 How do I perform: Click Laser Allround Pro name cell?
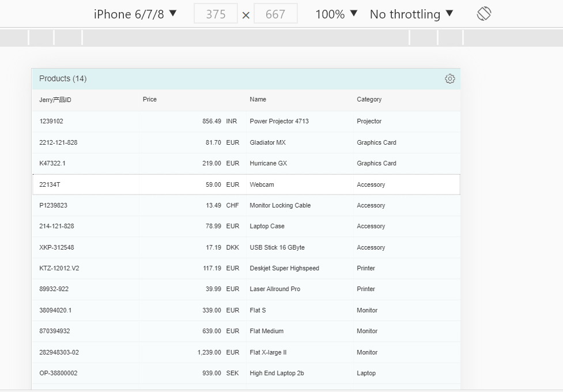pos(275,289)
